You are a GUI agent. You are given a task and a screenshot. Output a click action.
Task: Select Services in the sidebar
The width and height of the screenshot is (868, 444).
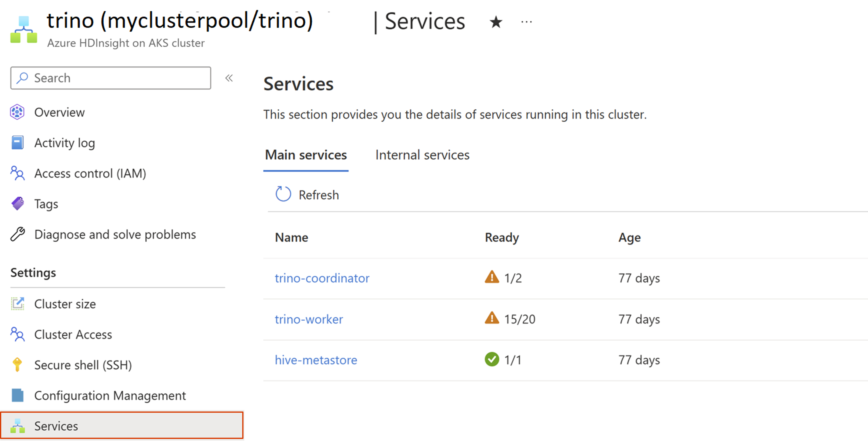coord(56,426)
